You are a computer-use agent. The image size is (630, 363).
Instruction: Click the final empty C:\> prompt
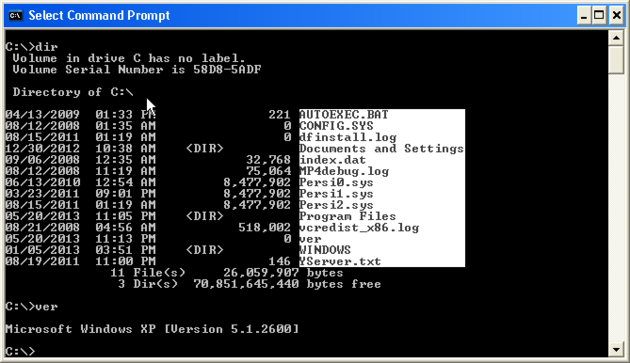coord(20,351)
